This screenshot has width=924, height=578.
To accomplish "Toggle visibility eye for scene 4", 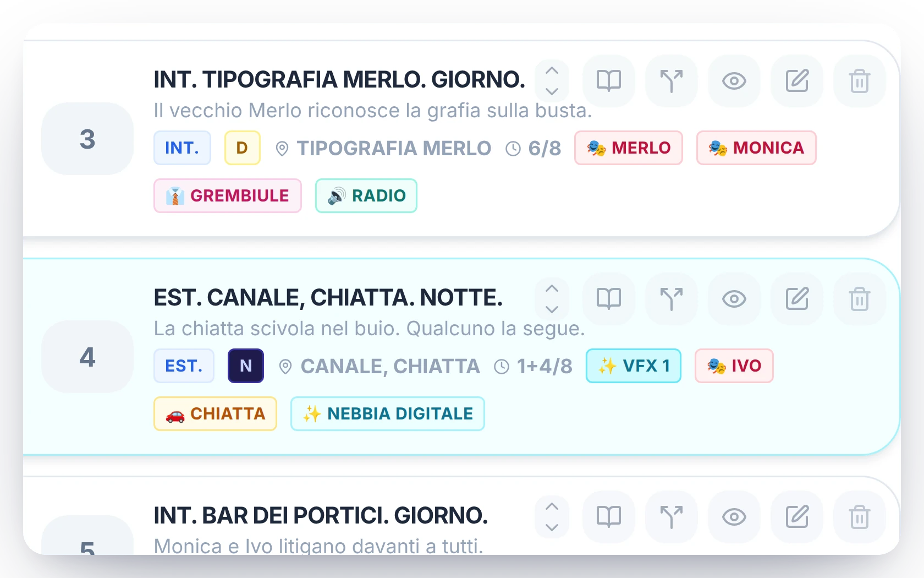I will click(734, 299).
